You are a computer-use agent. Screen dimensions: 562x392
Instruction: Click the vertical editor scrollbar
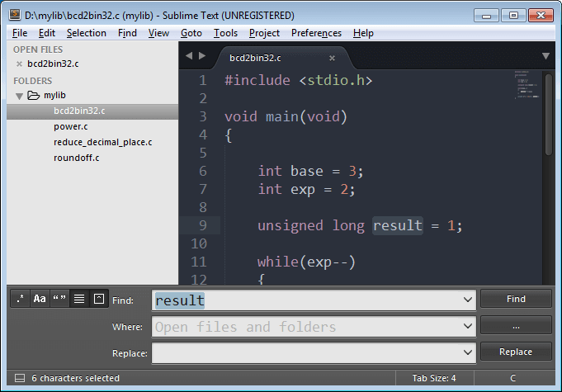[548, 115]
